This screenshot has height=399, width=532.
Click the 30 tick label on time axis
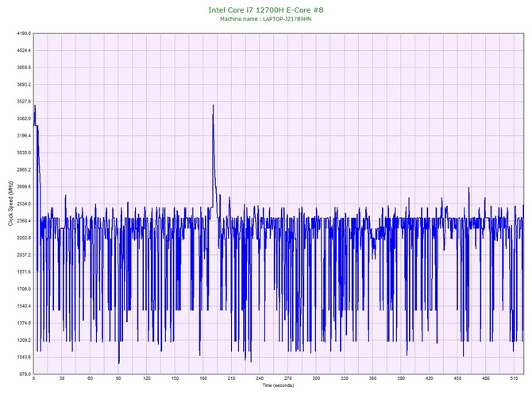coord(62,378)
